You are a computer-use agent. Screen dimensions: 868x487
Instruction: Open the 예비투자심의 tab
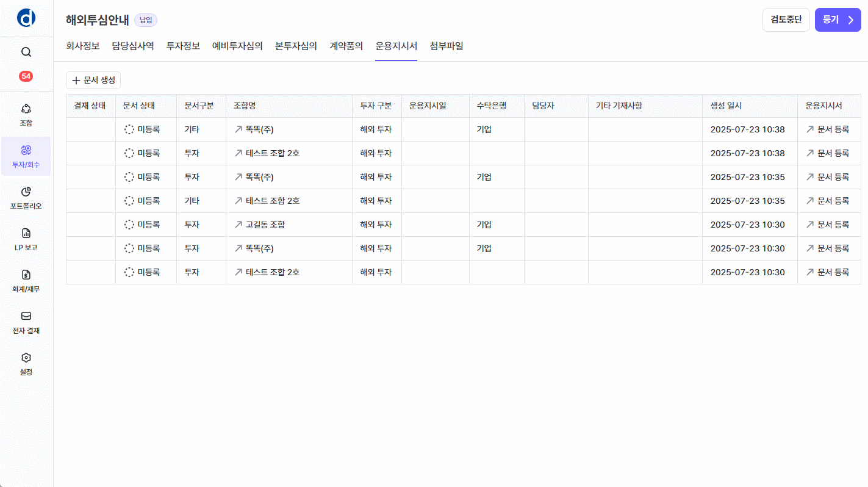237,46
